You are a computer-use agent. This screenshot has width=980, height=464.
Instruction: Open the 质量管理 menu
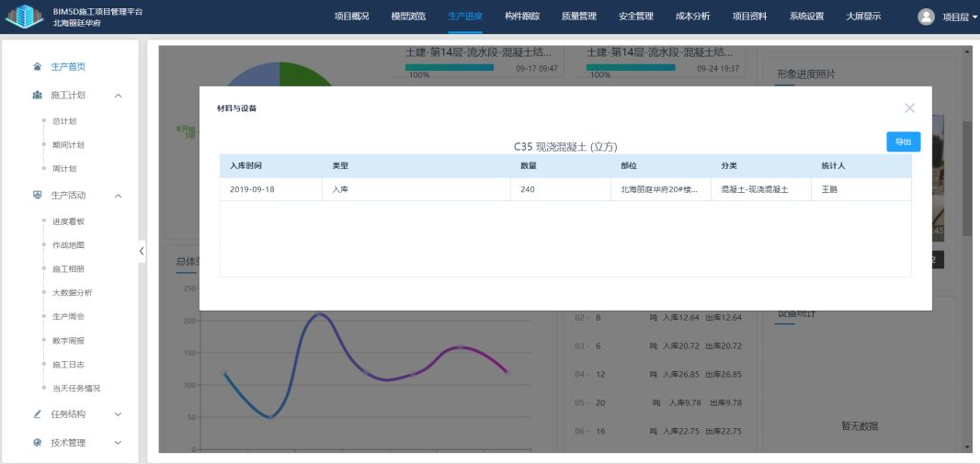tap(579, 17)
